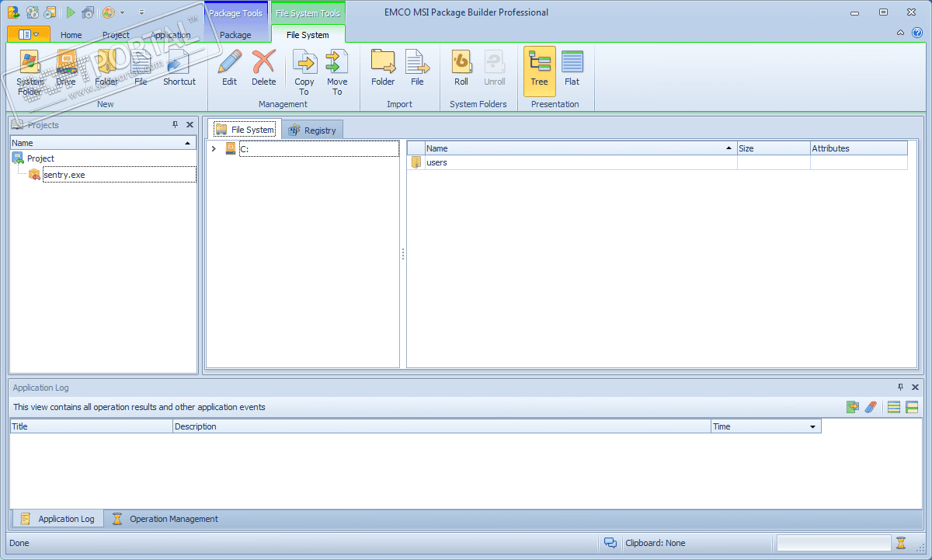The width and height of the screenshot is (932, 560).
Task: Switch presentation to Flat view
Action: (572, 68)
